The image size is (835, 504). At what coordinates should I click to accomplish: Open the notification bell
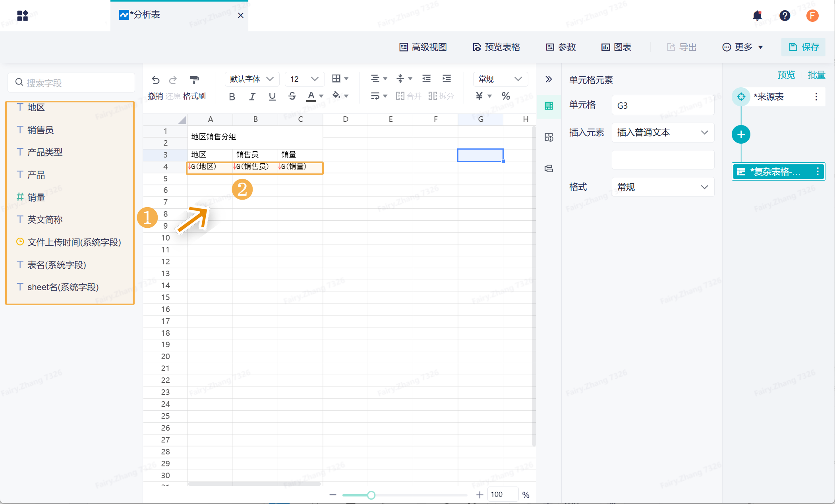point(757,15)
